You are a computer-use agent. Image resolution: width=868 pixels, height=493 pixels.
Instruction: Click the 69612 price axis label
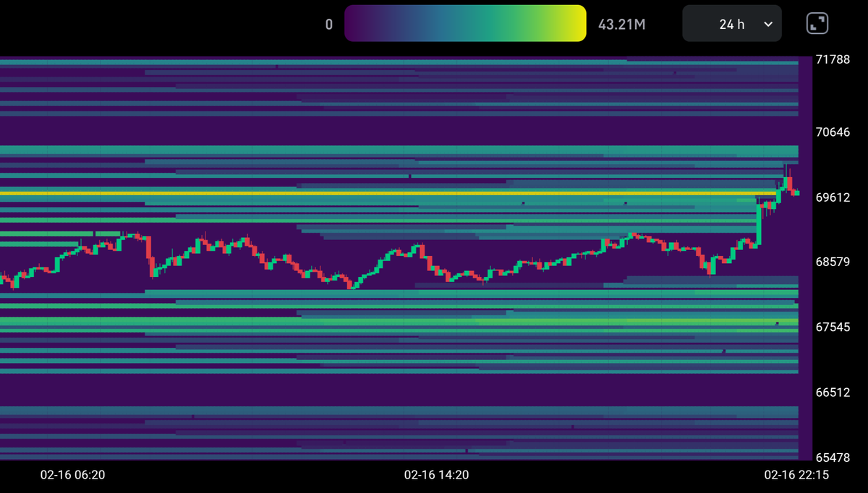click(833, 197)
